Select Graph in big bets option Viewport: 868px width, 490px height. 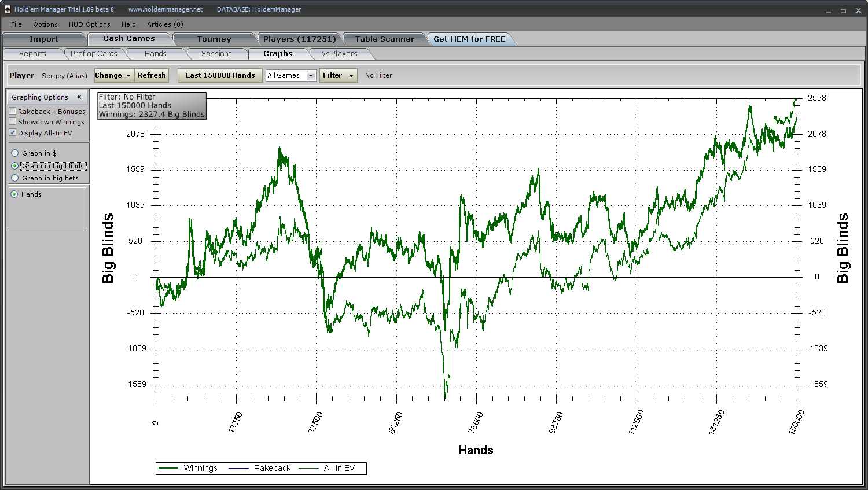tap(15, 178)
